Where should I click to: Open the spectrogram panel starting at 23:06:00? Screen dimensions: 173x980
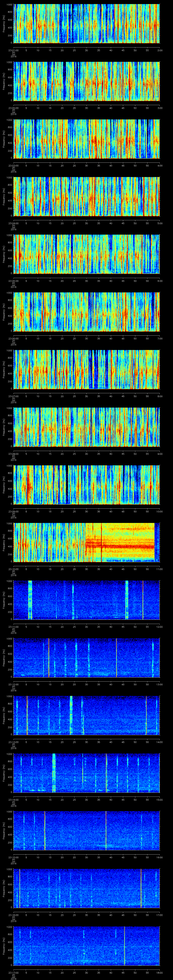[87, 312]
